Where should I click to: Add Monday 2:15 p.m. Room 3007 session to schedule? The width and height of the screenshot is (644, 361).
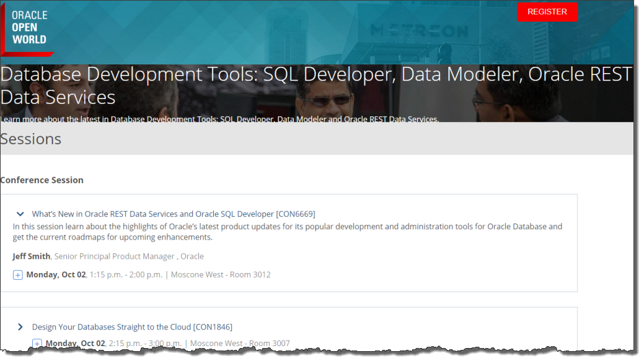pos(37,343)
